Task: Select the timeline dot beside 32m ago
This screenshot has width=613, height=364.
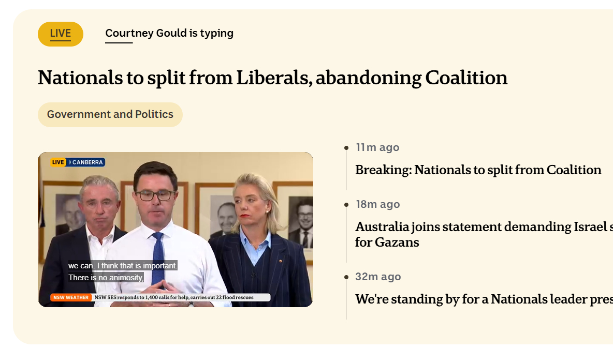Action: [x=346, y=277]
